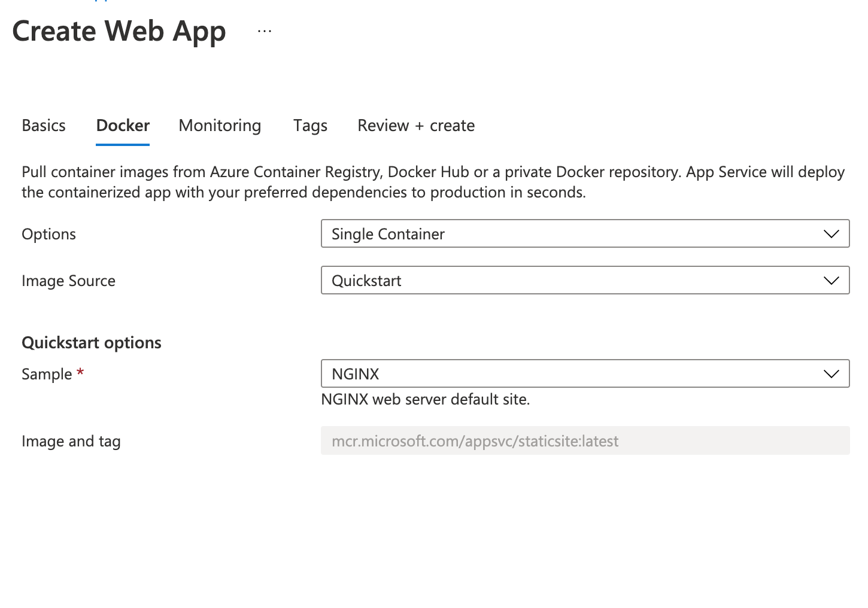
Task: Click the Create Web App page title
Action: [119, 31]
